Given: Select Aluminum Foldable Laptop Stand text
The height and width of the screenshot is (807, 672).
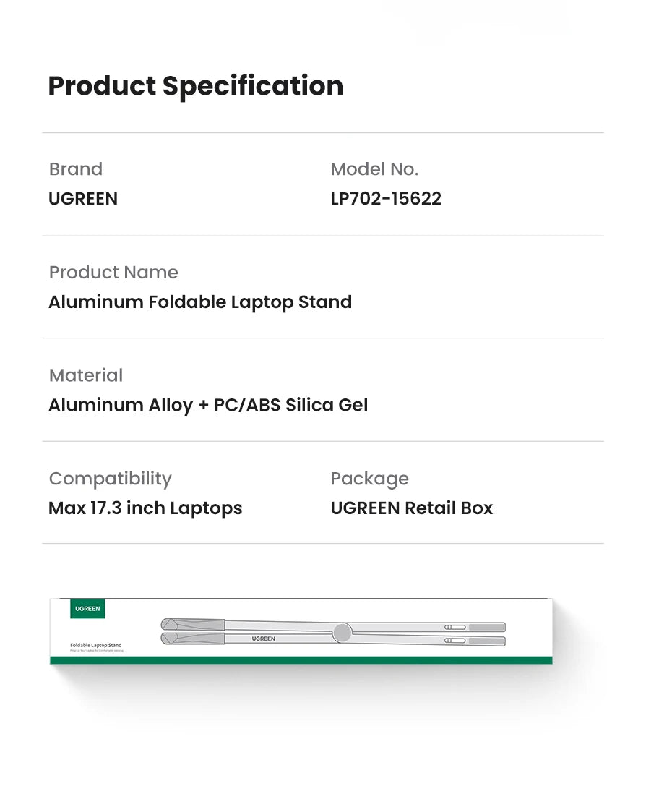Looking at the screenshot, I should [x=200, y=302].
